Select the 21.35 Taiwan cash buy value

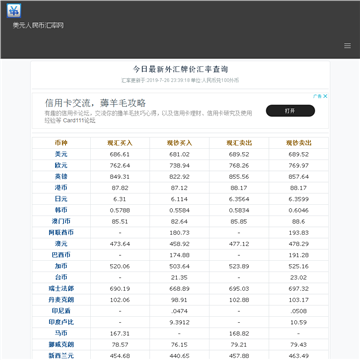pyautogui.click(x=179, y=278)
